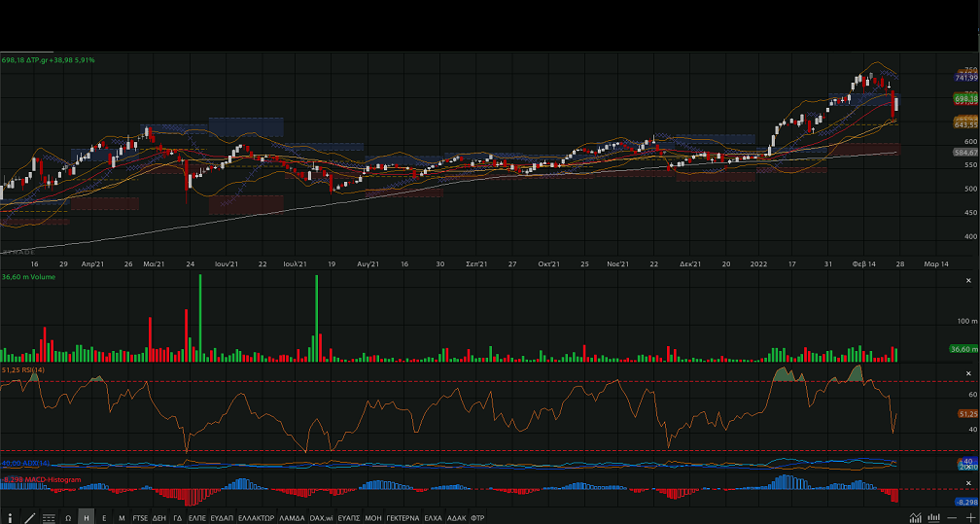Zoom out using the minus icon
Viewport: 980px width, 524px height.
[952, 517]
